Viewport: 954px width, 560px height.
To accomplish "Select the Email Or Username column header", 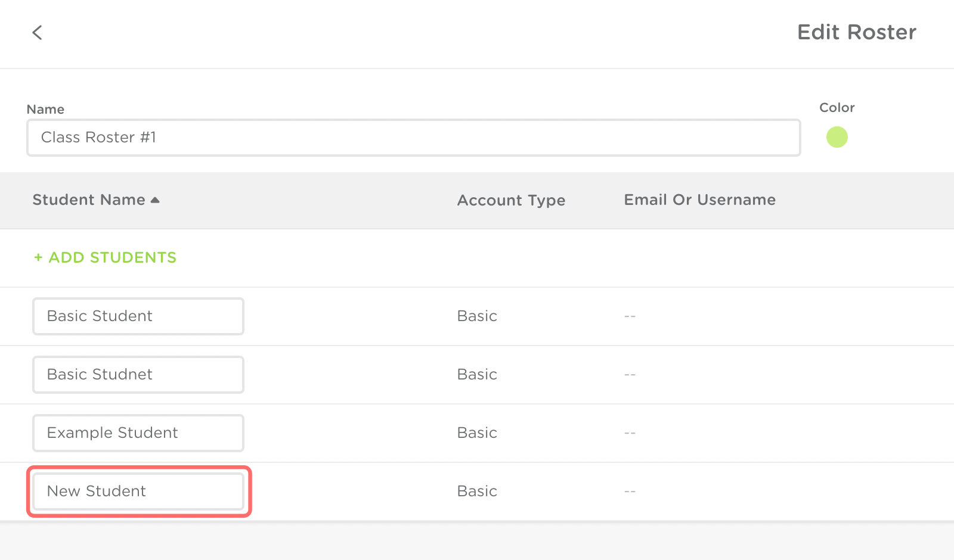I will click(x=699, y=200).
